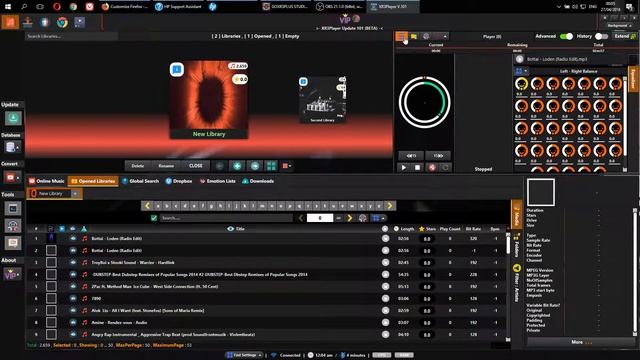This screenshot has height=360, width=640.
Task: Click the skip forward button in player
Action: (438, 156)
